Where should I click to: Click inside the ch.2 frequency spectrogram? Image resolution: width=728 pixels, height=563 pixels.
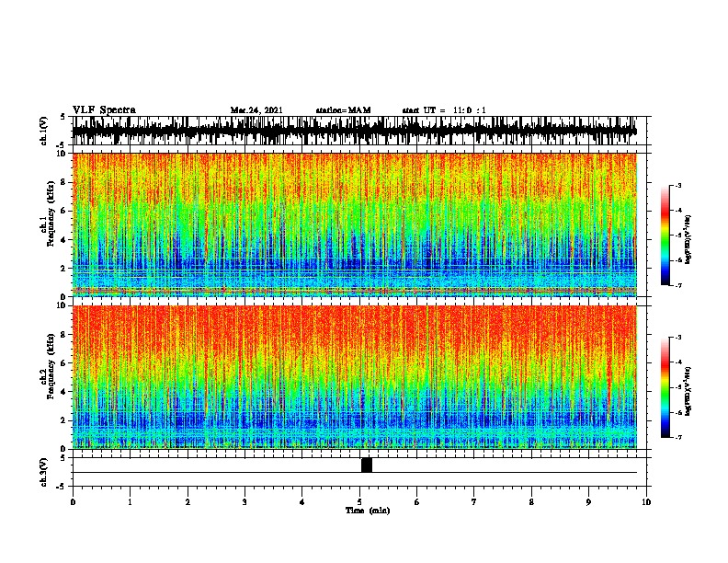pos(354,377)
